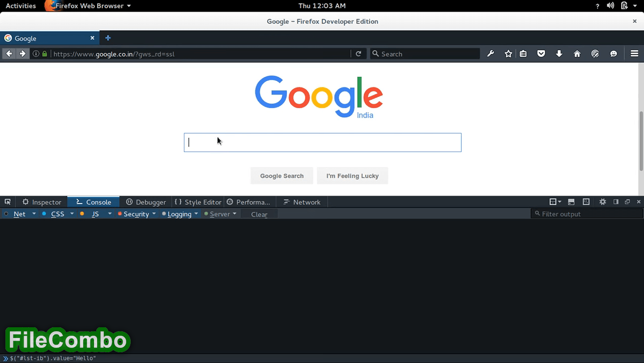Click the green padlock security icon
The width and height of the screenshot is (644, 363).
point(45,54)
